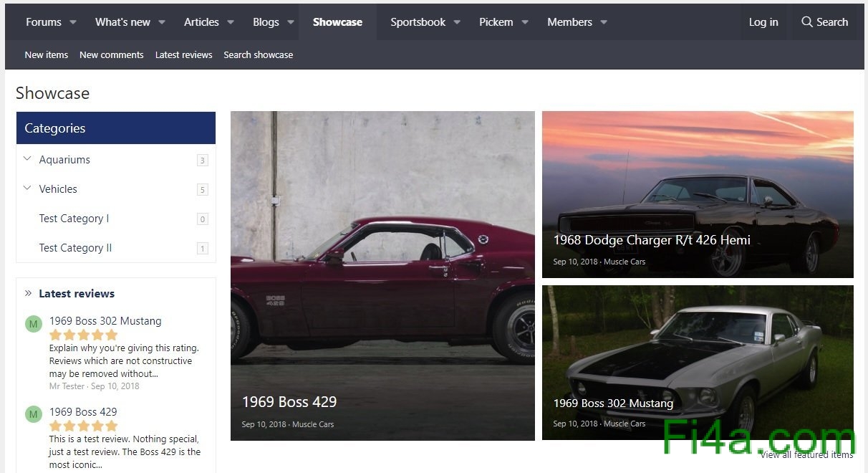Click the Latest reviews double-chevron icon
The height and width of the screenshot is (473, 868).
pos(28,293)
